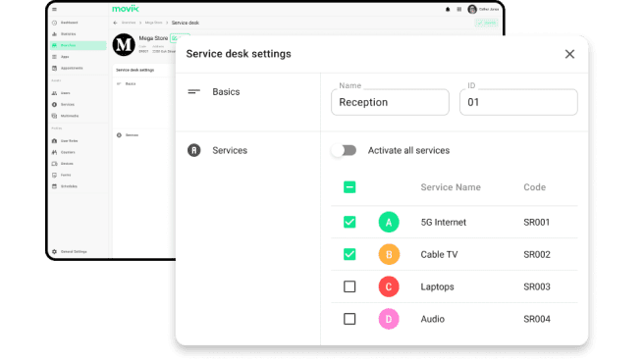Image resolution: width=644 pixels, height=361 pixels.
Task: Click the Mega Store logo avatar
Action: [124, 44]
